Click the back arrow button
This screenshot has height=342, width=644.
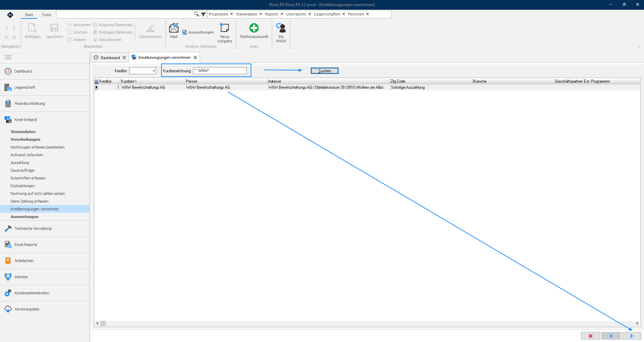click(x=611, y=336)
